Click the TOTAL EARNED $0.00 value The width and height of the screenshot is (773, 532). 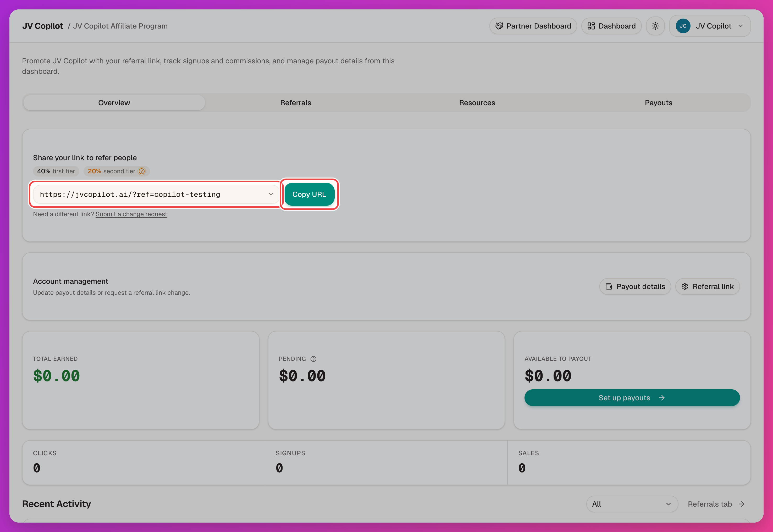pos(56,376)
